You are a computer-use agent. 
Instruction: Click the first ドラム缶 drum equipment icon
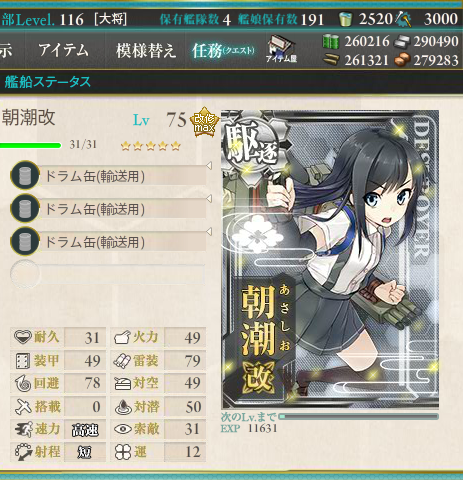pos(25,175)
